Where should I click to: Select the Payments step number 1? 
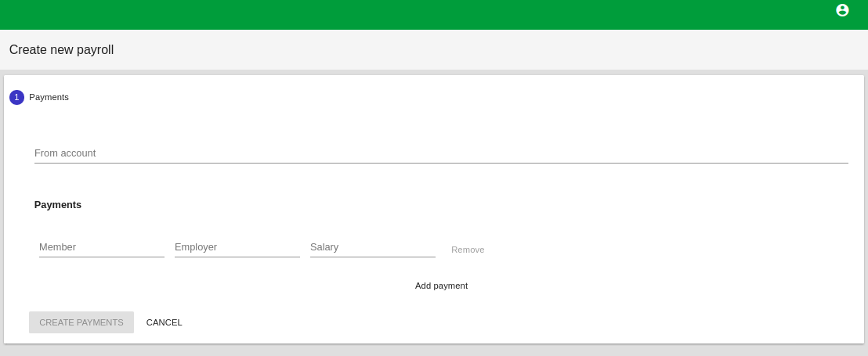click(16, 97)
